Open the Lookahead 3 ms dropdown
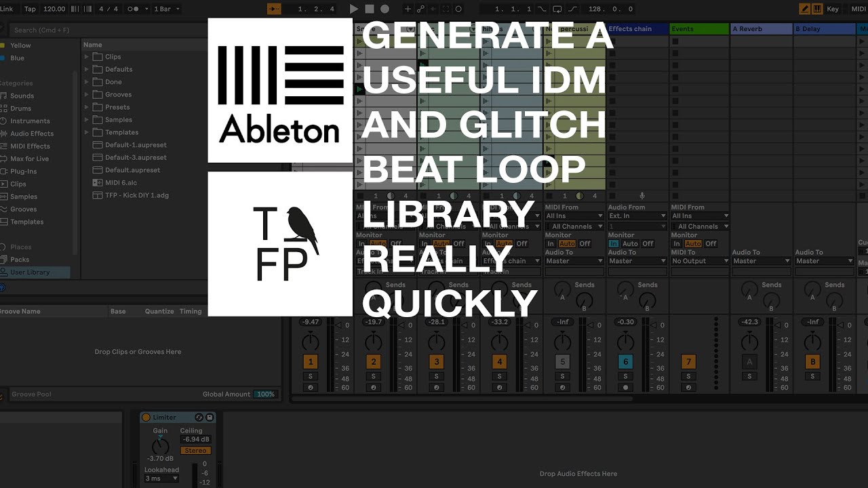This screenshot has height=488, width=868. click(x=161, y=479)
